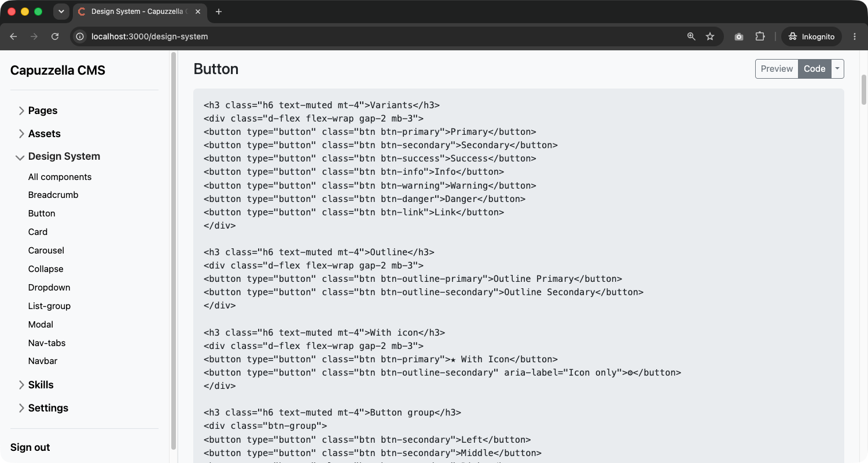Image resolution: width=868 pixels, height=463 pixels.
Task: Click the 'With Icon' button code line
Action: coord(381,359)
